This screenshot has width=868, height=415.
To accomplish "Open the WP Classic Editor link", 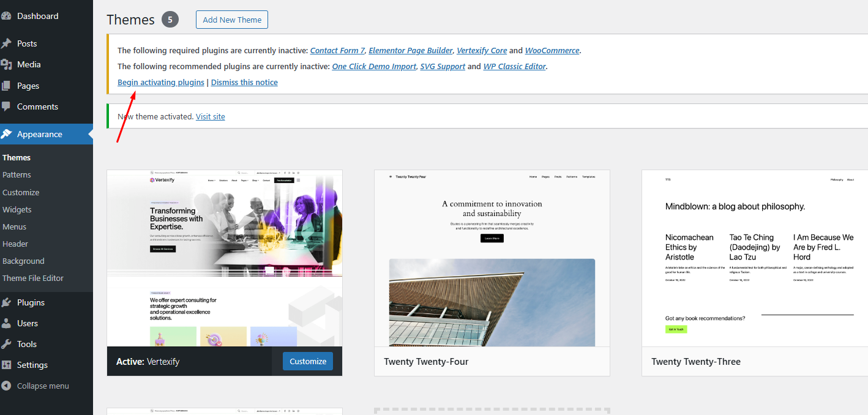I will (x=515, y=67).
